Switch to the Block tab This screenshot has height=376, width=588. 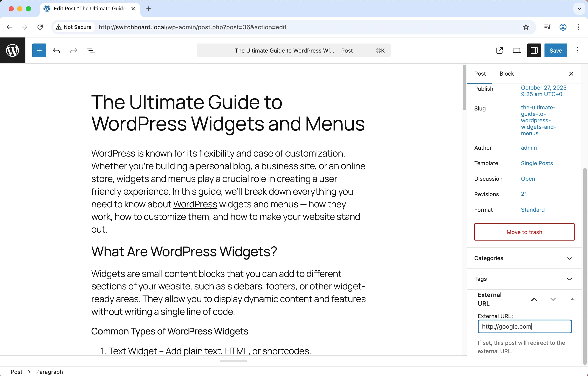coord(507,73)
